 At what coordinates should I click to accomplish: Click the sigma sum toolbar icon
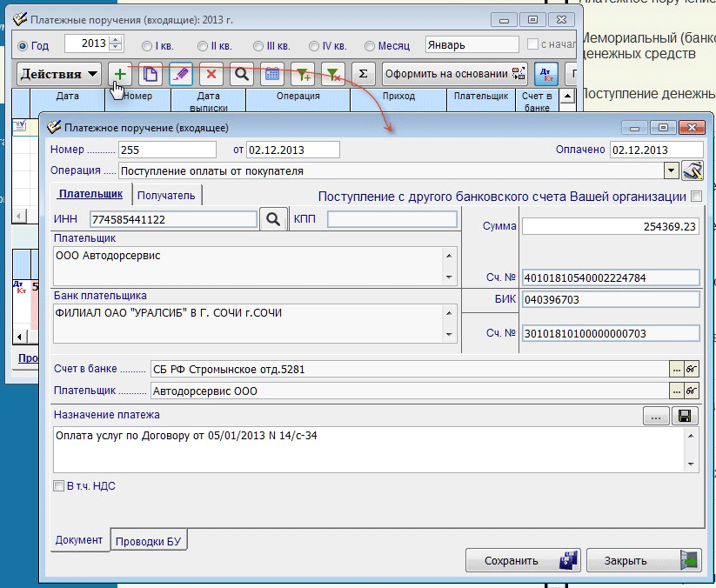pos(363,74)
